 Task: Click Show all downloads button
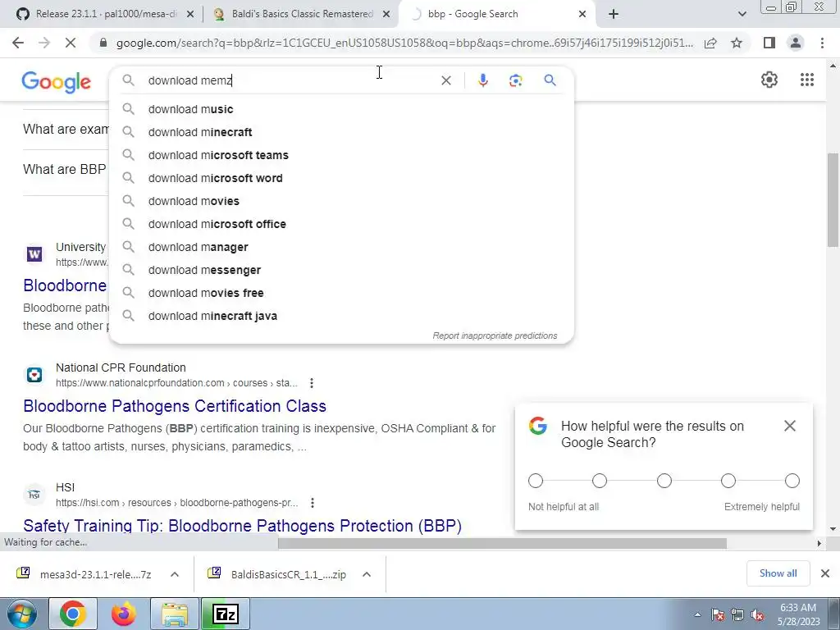(778, 573)
